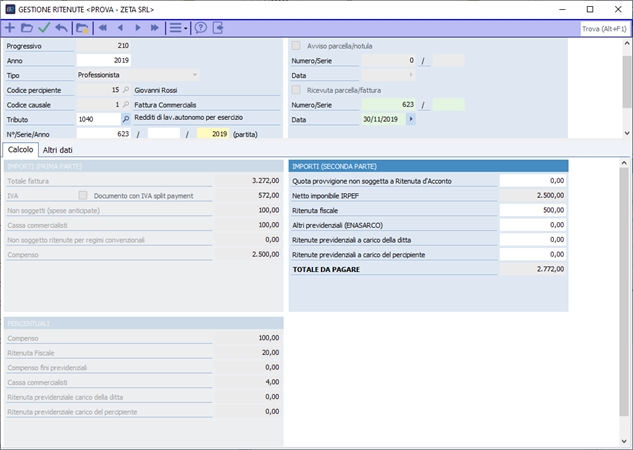Switch to the Altri dati tab
This screenshot has width=633, height=450.
pyautogui.click(x=57, y=150)
